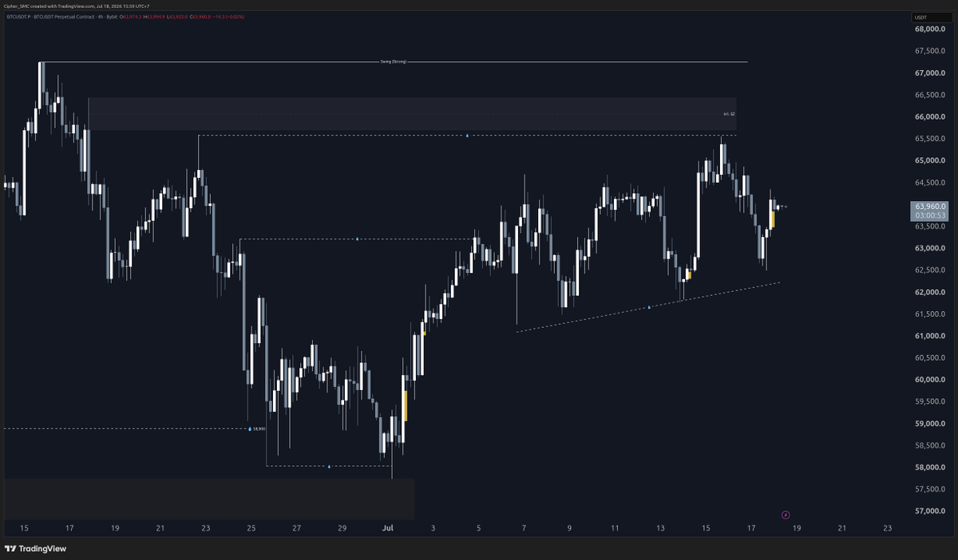The height and width of the screenshot is (560, 958).
Task: Click the 11 date on time axis
Action: [x=615, y=528]
